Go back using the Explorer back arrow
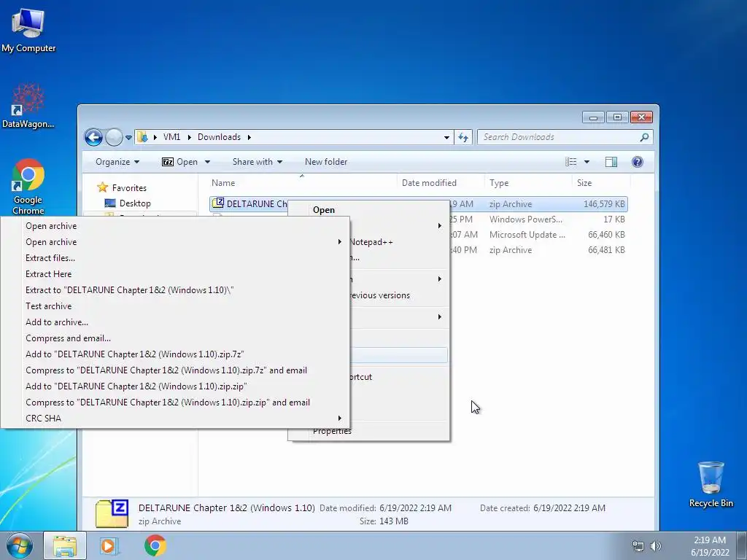747x560 pixels. (x=93, y=138)
